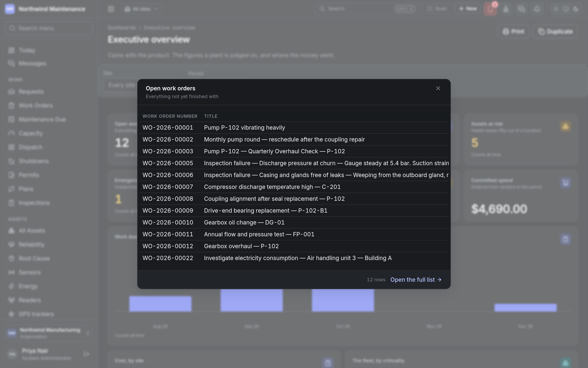This screenshot has width=588, height=368.
Task: Focus the Search menu field in sidebar
Action: pos(49,28)
